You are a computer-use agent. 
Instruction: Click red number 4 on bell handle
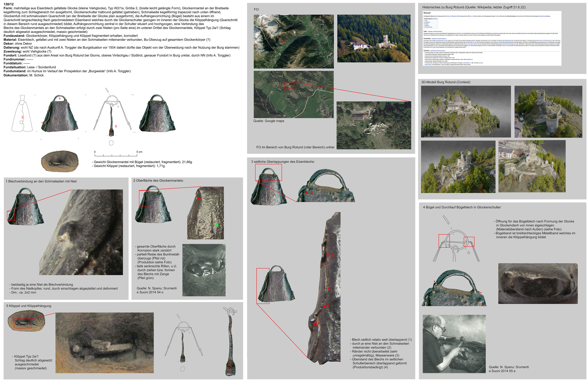(60, 99)
